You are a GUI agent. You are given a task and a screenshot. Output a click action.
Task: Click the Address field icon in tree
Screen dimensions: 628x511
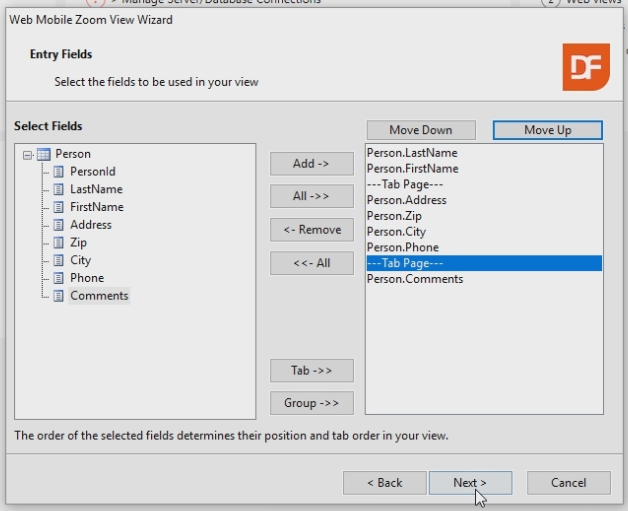pyautogui.click(x=58, y=225)
